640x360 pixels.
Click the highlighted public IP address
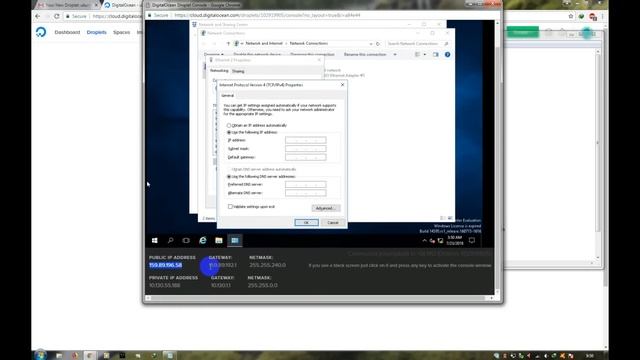165,265
